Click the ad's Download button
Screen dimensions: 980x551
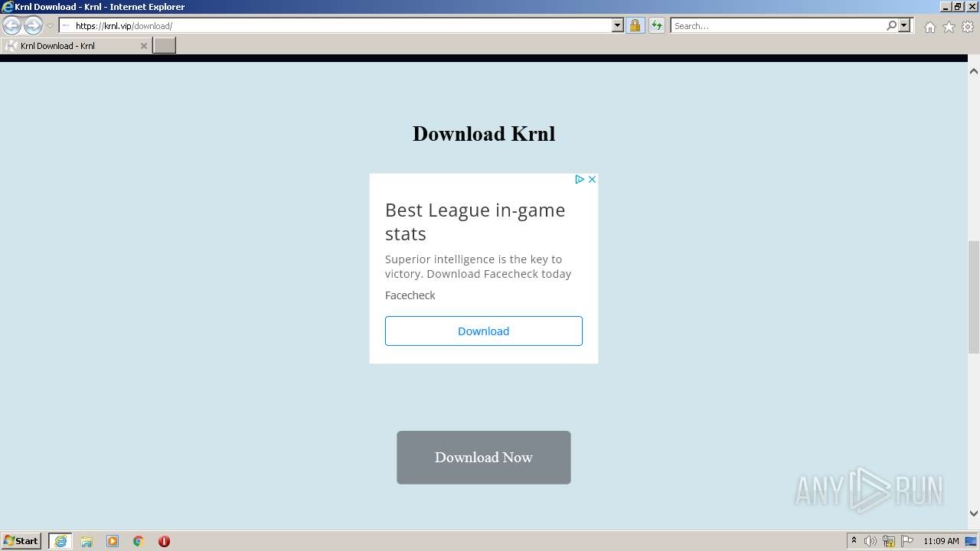click(484, 331)
